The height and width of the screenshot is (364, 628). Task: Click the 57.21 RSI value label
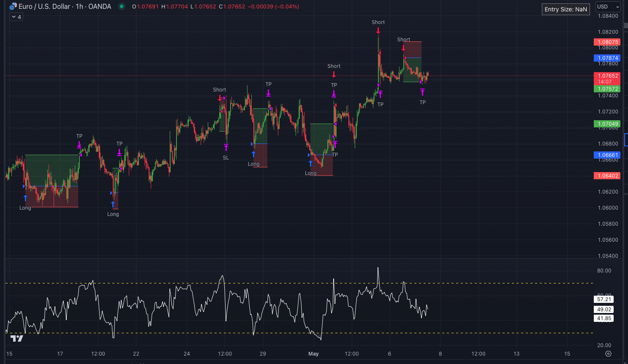click(x=604, y=299)
